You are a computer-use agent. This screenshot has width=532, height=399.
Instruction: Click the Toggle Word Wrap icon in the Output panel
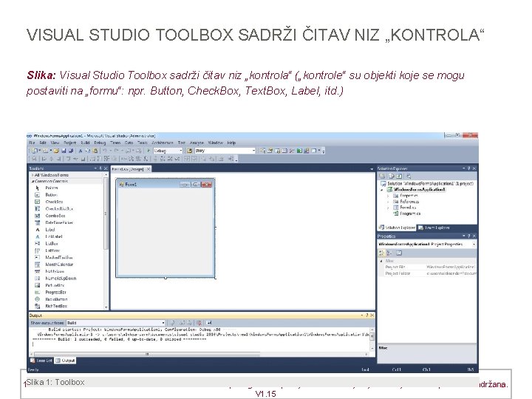click(x=208, y=323)
